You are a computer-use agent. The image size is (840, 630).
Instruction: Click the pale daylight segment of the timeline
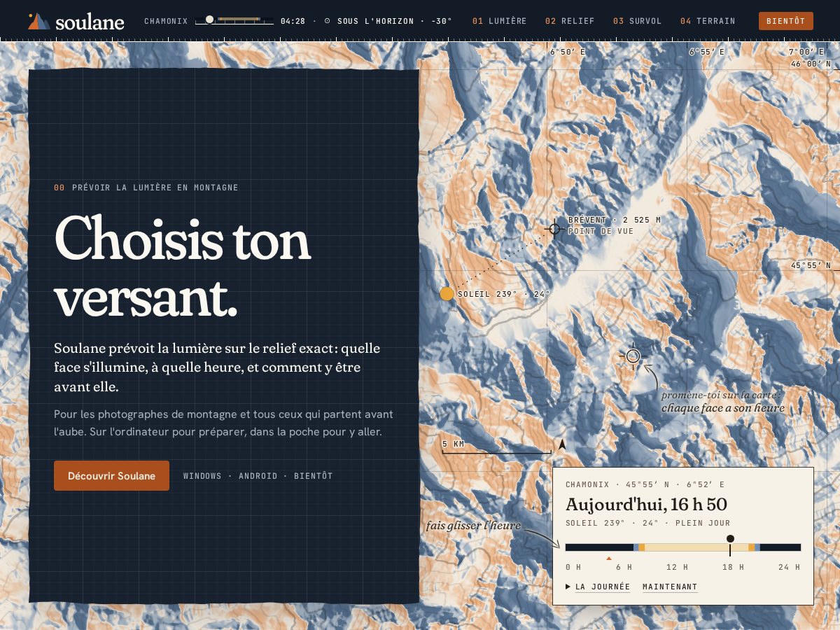tap(696, 547)
